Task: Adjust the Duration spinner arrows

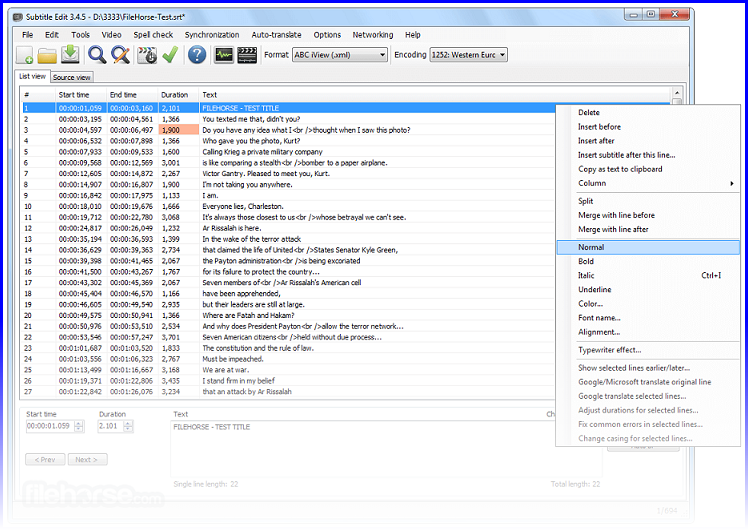Action: [x=128, y=426]
